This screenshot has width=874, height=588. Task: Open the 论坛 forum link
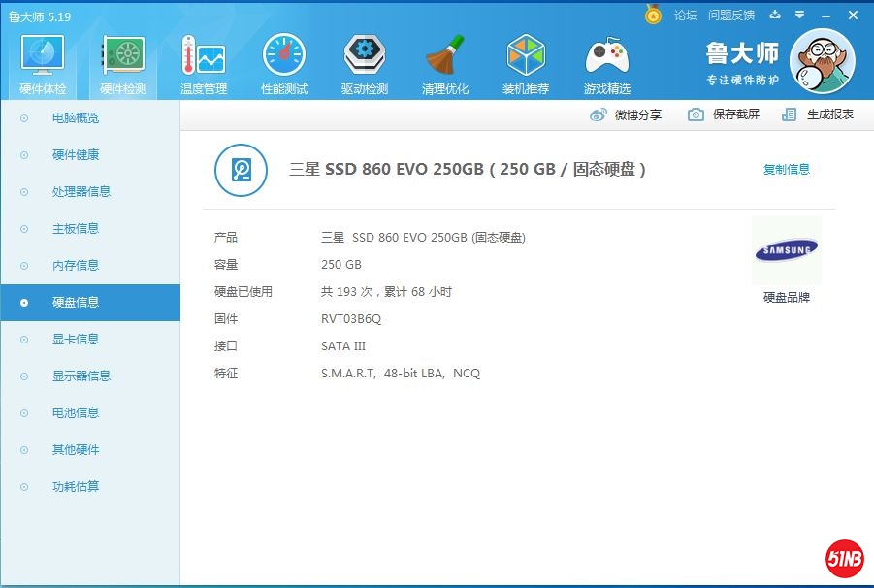[686, 16]
